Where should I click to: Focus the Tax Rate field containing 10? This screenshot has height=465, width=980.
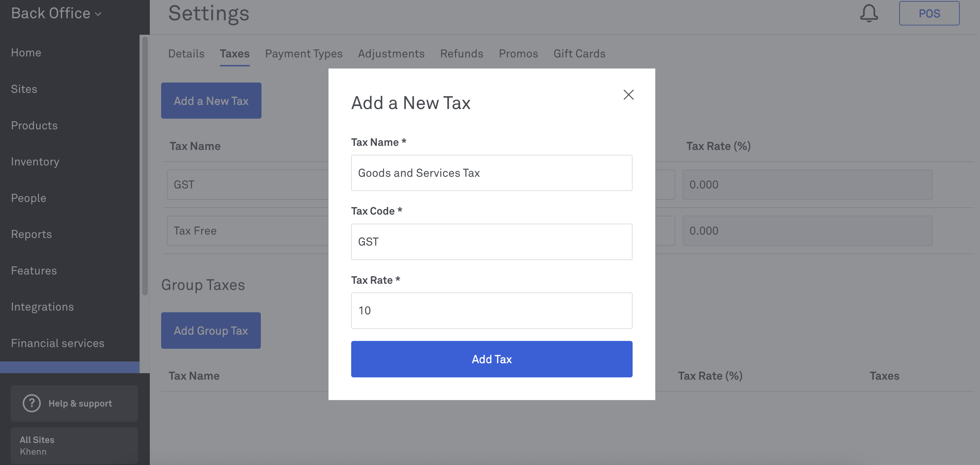pos(491,310)
